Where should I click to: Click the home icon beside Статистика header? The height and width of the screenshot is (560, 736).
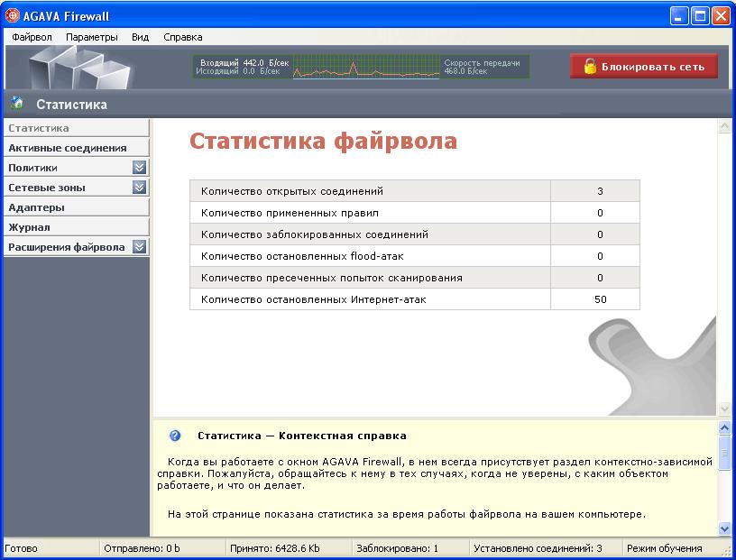(x=17, y=103)
